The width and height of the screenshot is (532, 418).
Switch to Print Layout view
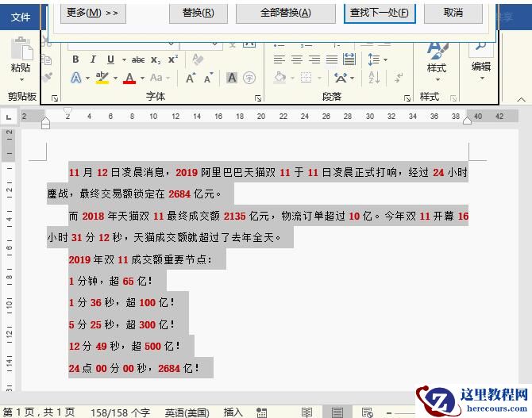[337, 412]
